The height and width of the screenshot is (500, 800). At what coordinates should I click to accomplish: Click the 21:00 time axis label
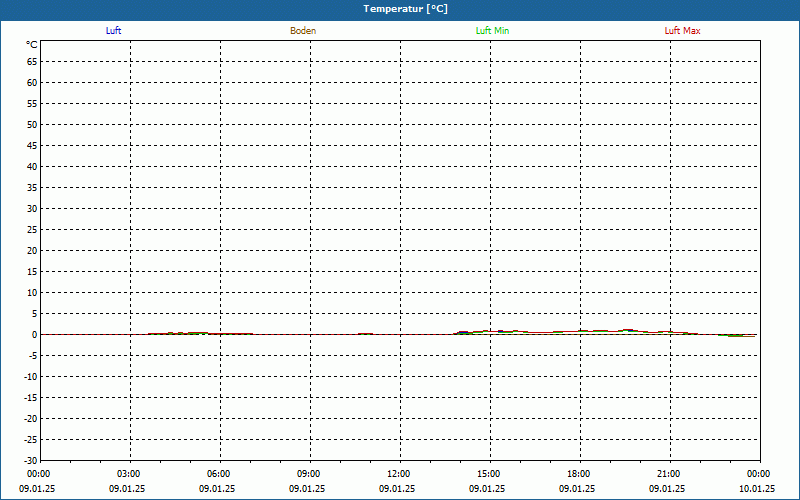point(668,474)
